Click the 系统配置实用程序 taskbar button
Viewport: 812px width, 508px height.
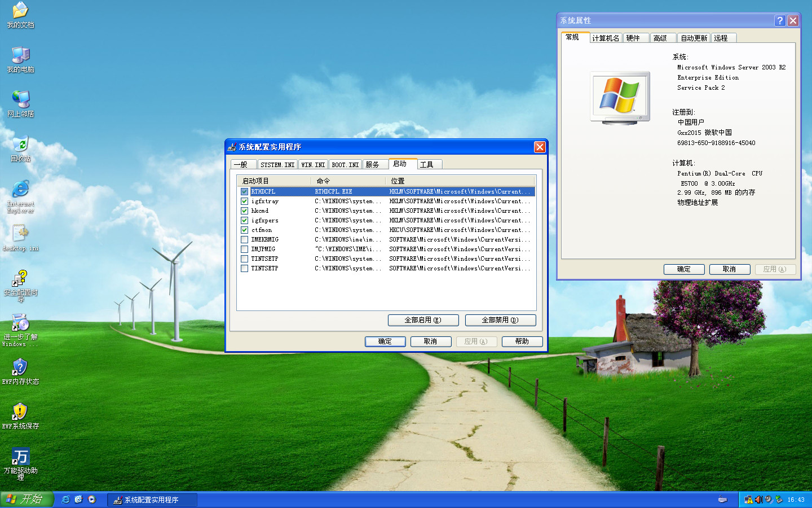point(152,500)
